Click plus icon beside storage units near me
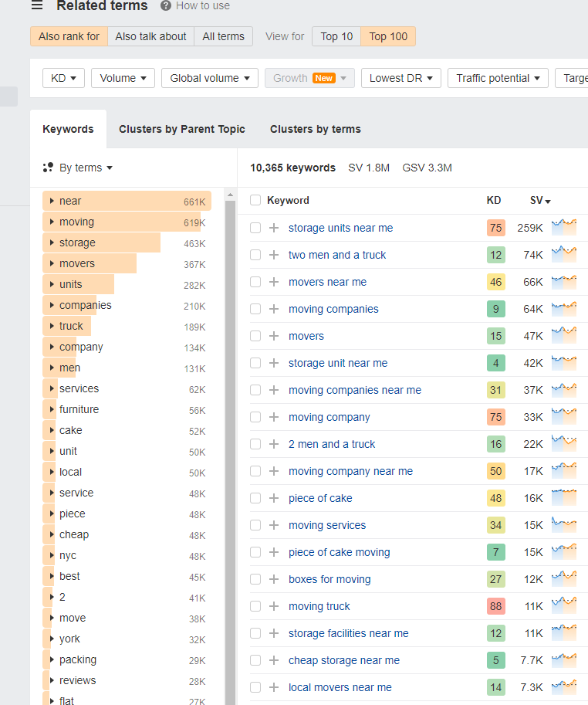 [274, 228]
